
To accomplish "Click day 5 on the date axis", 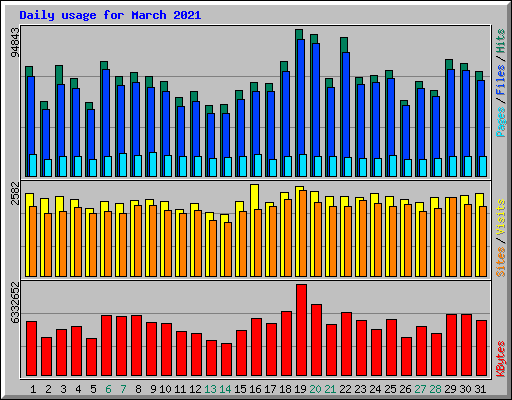I will coord(93,389).
